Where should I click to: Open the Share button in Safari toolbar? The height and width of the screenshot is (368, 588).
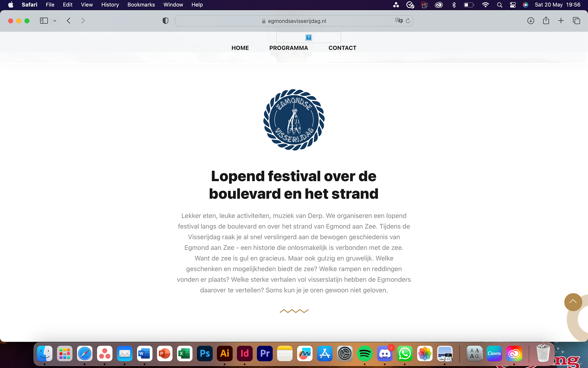coord(546,21)
